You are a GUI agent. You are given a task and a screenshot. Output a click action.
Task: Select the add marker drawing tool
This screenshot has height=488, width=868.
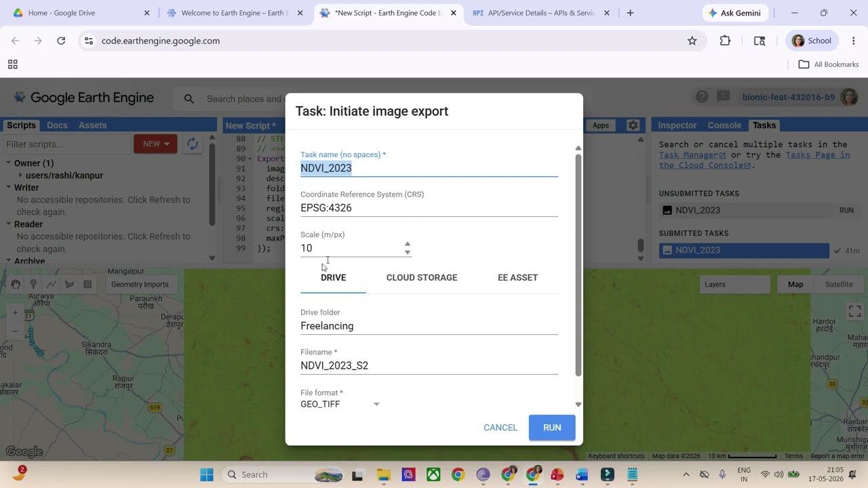point(33,285)
